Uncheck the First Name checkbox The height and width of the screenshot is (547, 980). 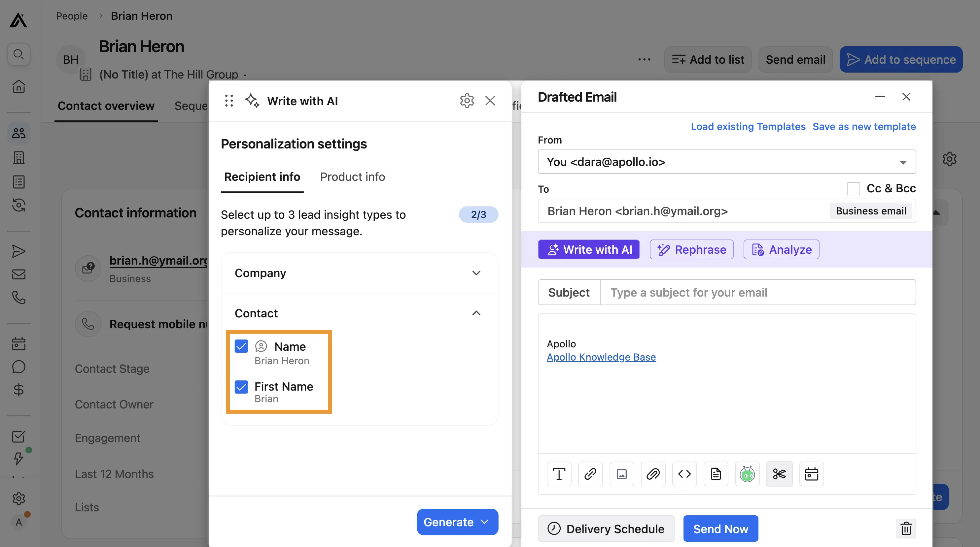241,387
